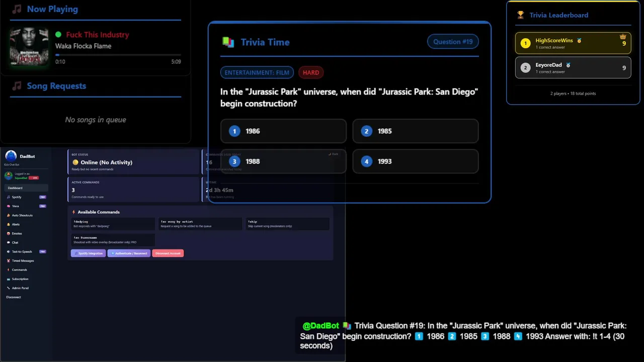This screenshot has height=362, width=644.
Task: Click artist name Waka Flocka Flame
Action: [x=84, y=46]
